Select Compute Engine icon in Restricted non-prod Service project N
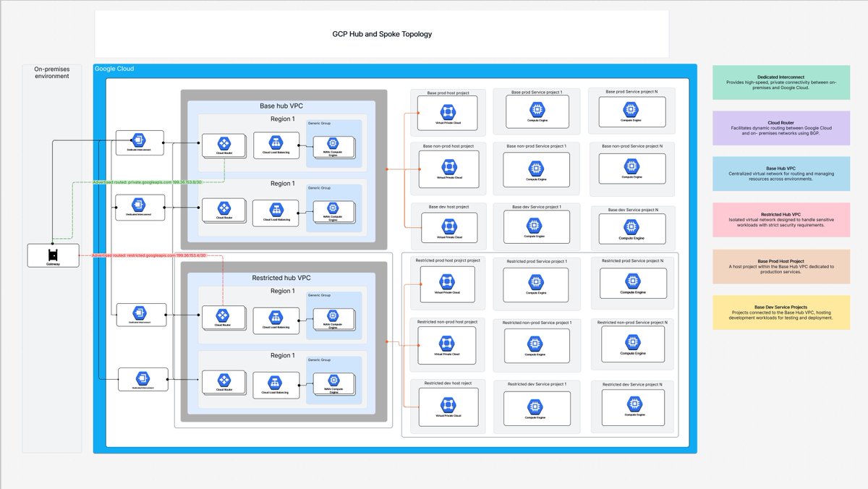The image size is (868, 489). point(633,341)
